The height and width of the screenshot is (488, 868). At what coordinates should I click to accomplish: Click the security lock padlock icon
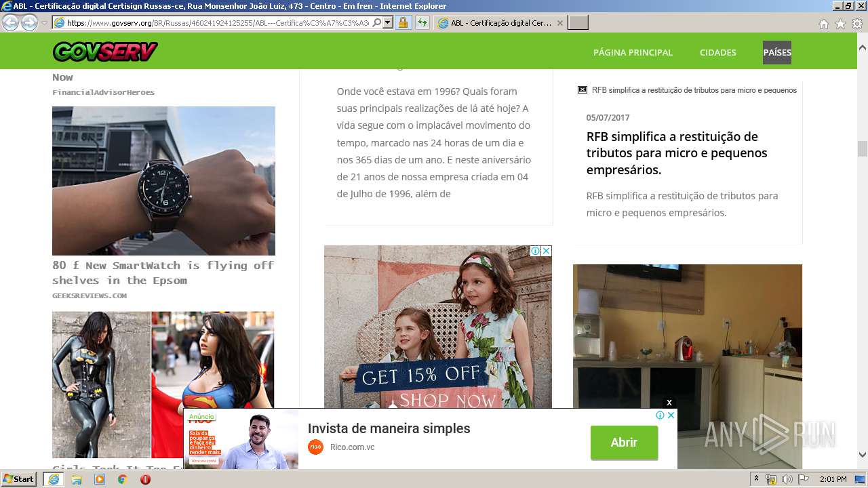click(403, 23)
